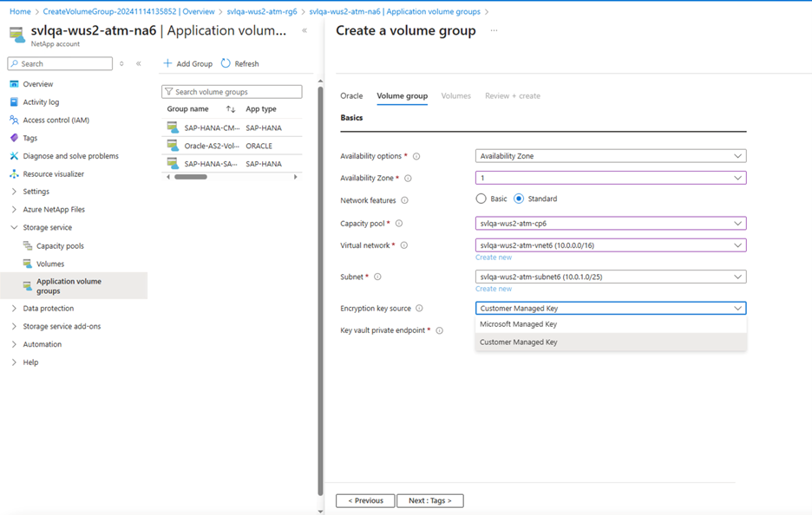Click the Next : Tags button
The height and width of the screenshot is (515, 812).
coord(429,501)
